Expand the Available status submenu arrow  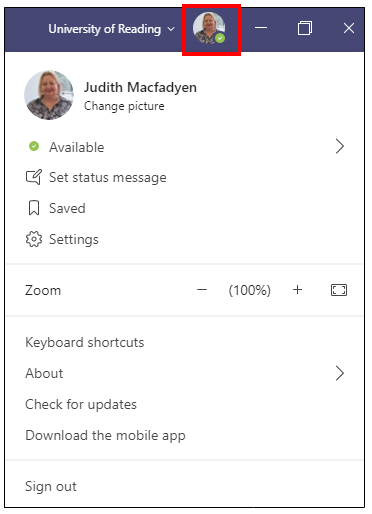(340, 146)
